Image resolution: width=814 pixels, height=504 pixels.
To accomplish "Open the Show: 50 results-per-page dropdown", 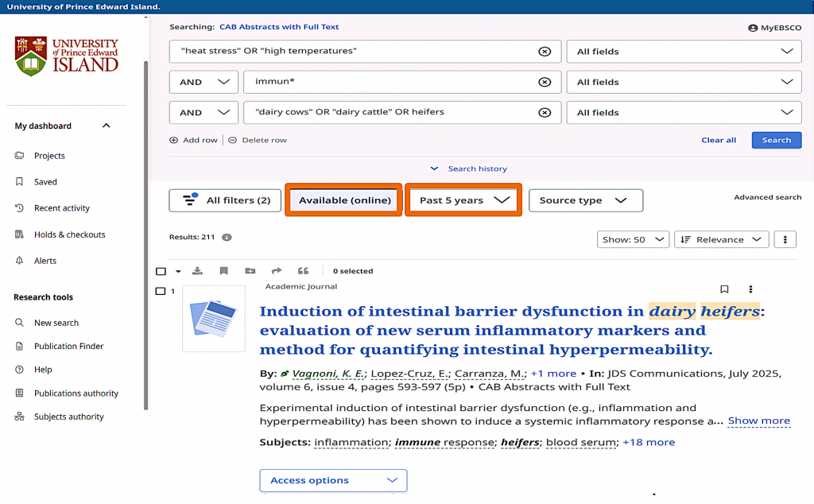I will [x=633, y=239].
